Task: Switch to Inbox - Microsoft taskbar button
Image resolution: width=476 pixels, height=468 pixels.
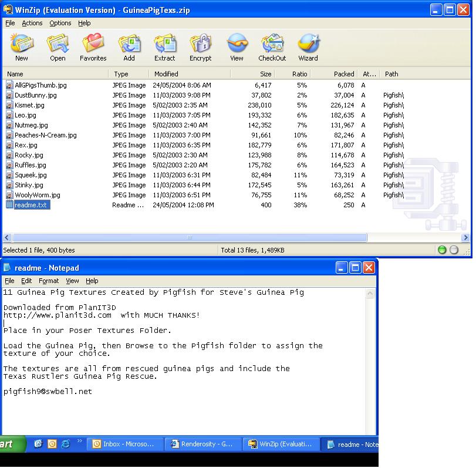Action: click(124, 445)
